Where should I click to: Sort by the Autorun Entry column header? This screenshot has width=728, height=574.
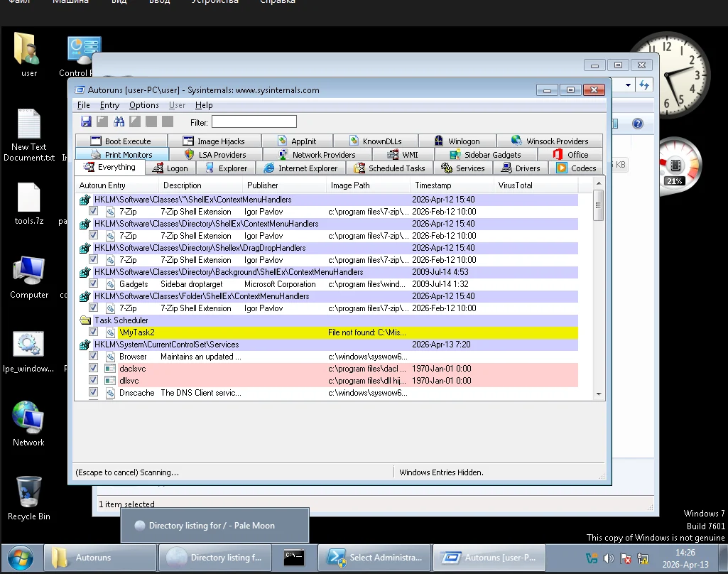[x=117, y=185]
